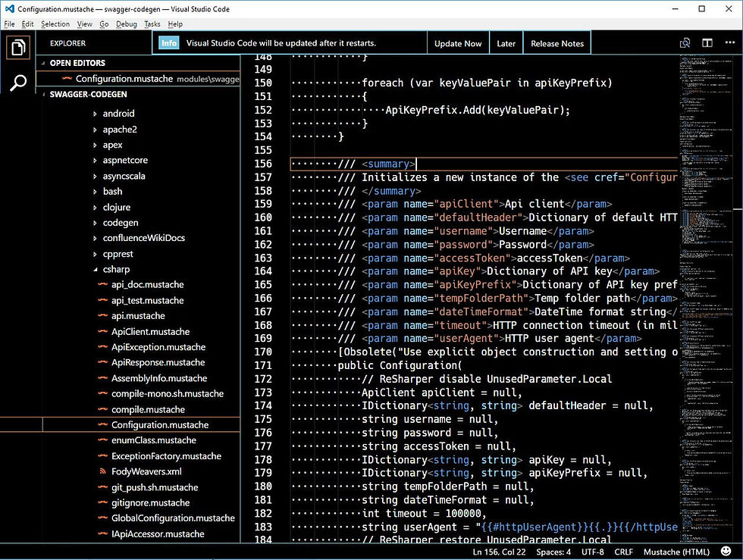Image resolution: width=743 pixels, height=560 pixels.
Task: Open ApiException.mustache file
Action: 158,347
